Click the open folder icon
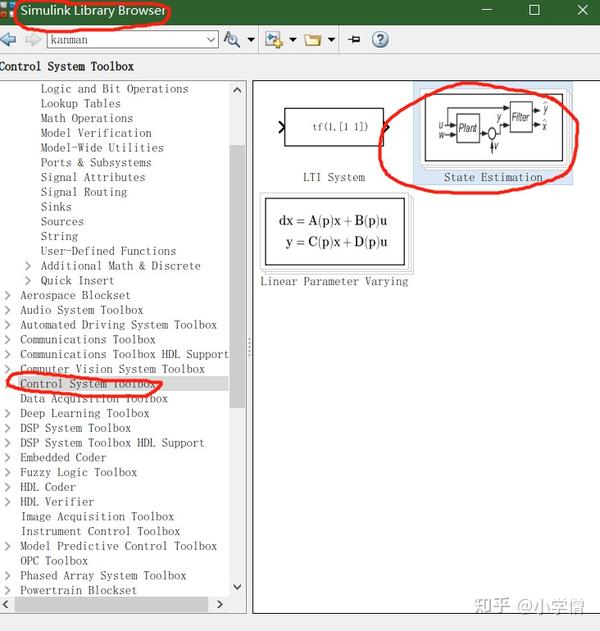The height and width of the screenshot is (631, 600). (x=312, y=39)
